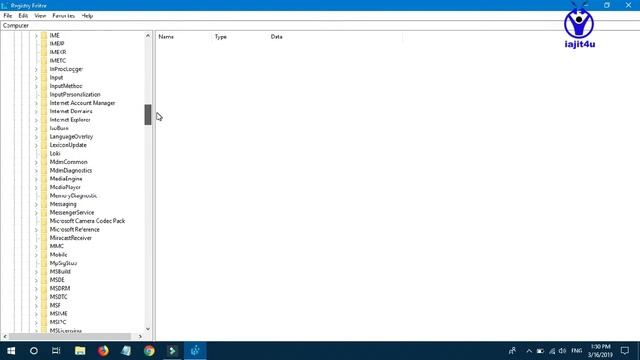Open the Windows Start menu
The width and height of the screenshot is (640, 360).
click(11, 351)
